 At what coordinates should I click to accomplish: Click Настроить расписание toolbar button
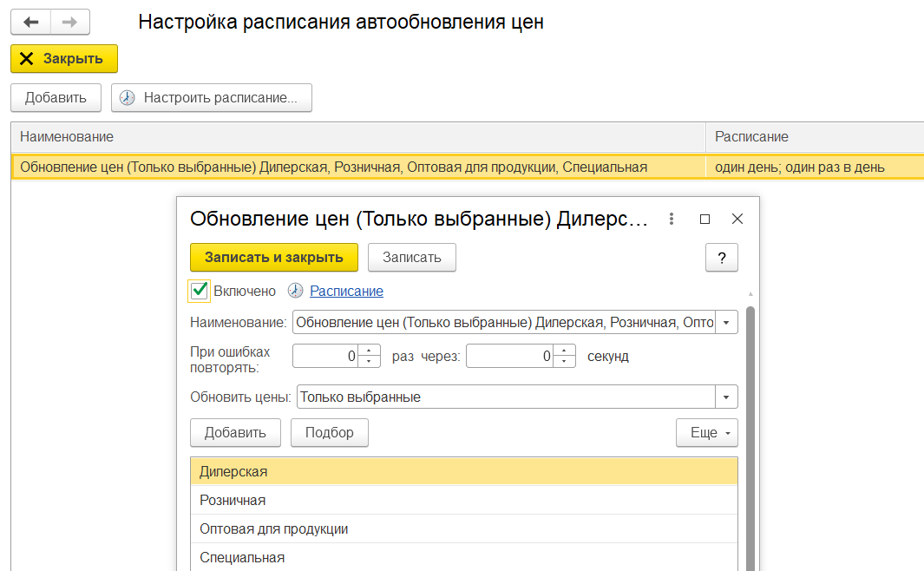tap(212, 98)
